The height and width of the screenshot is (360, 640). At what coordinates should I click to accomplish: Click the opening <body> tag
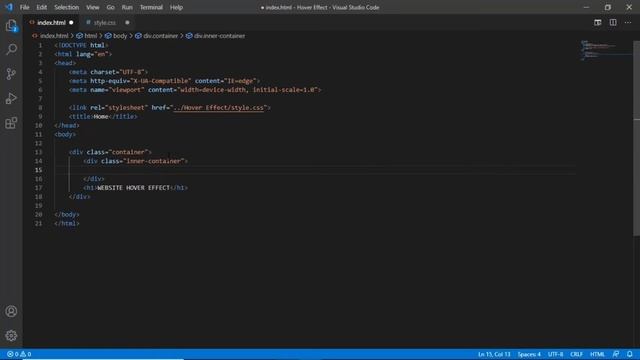65,134
